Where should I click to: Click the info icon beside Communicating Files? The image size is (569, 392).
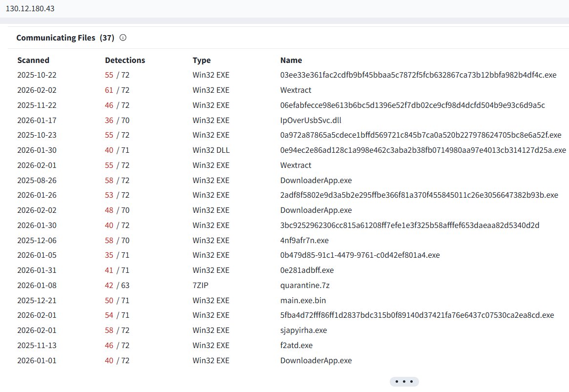123,38
